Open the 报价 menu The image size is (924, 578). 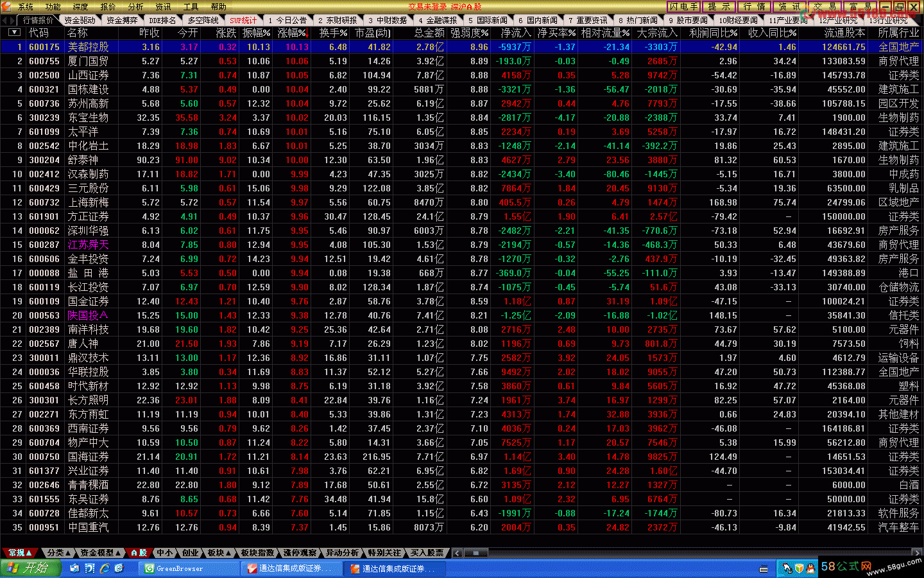tap(108, 7)
